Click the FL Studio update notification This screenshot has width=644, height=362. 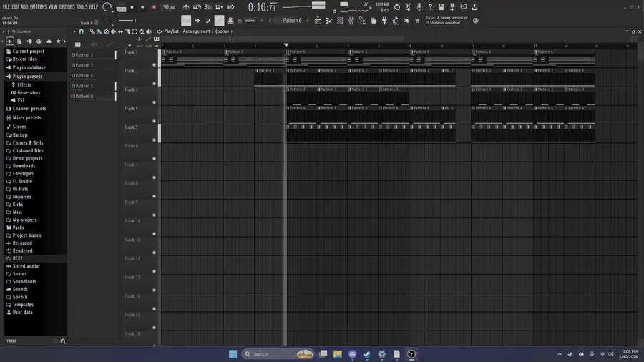click(447, 20)
